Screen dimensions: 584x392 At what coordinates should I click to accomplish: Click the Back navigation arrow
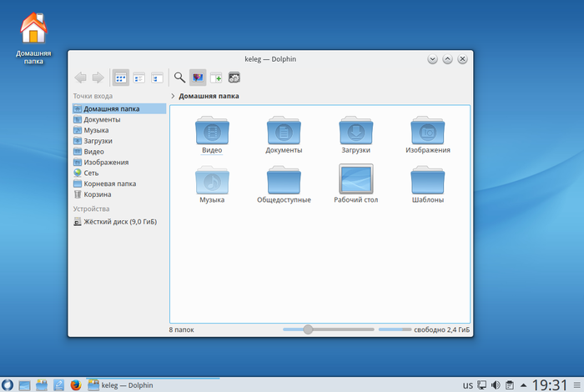coord(80,78)
